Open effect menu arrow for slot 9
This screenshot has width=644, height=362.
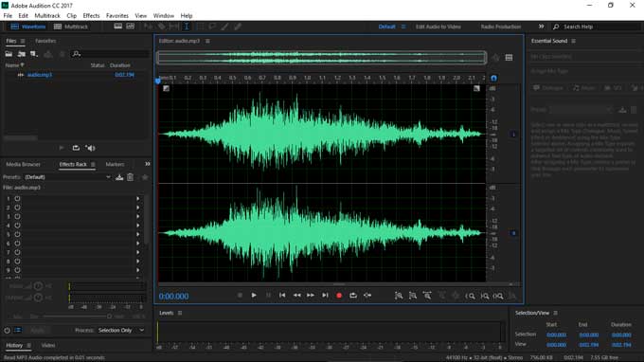pos(138,270)
